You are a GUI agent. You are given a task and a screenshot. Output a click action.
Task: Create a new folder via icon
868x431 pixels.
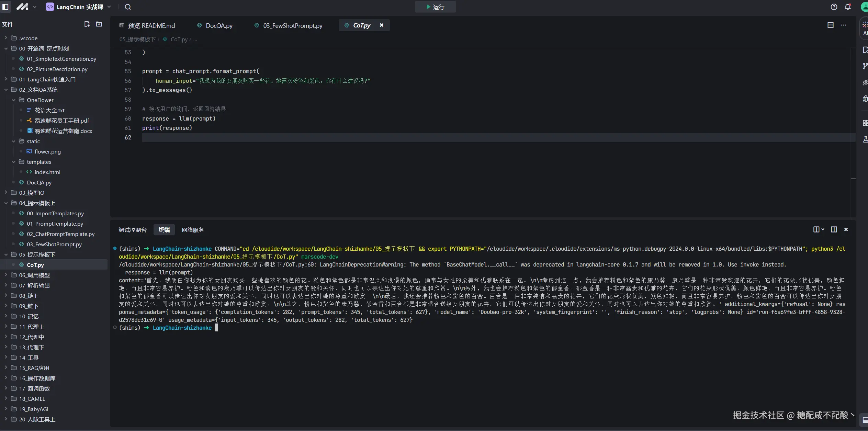click(x=99, y=24)
